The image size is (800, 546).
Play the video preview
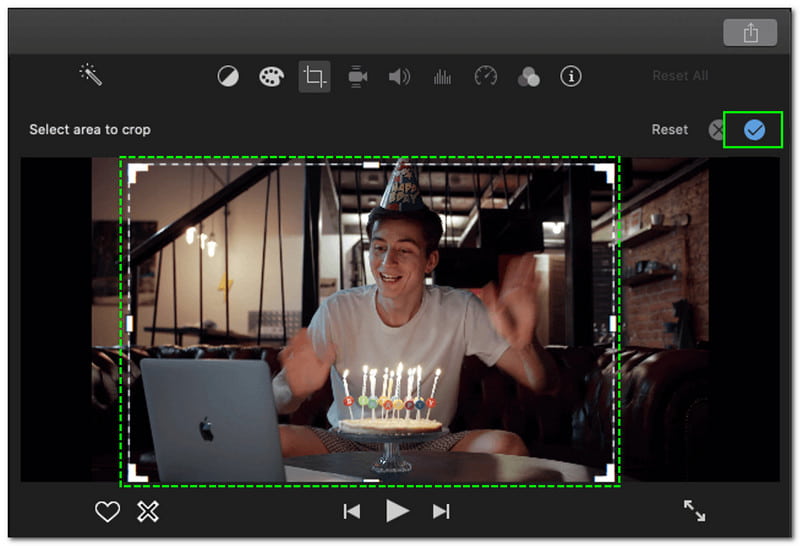pos(397,511)
